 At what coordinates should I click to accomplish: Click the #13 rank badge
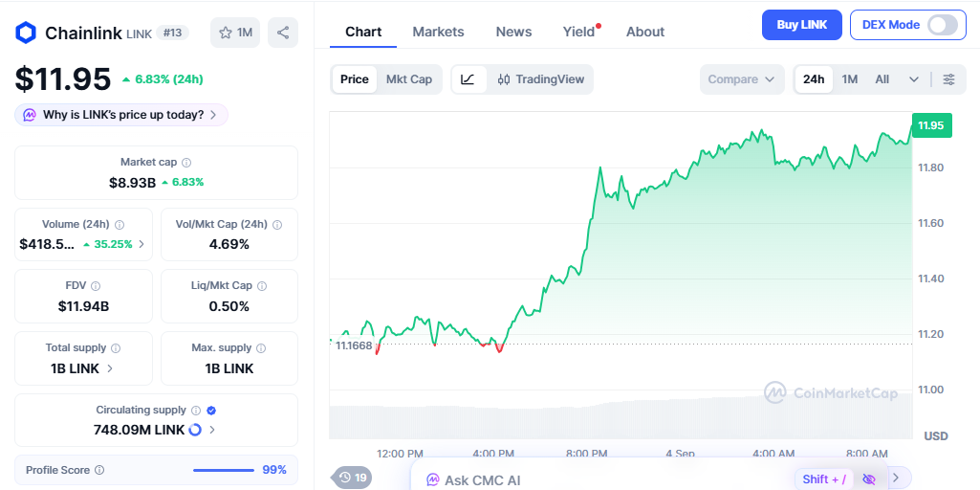click(x=172, y=33)
